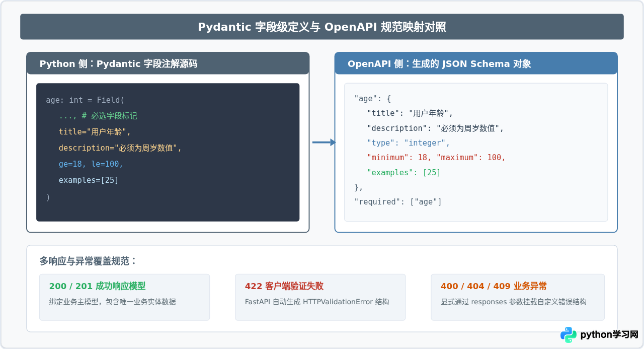This screenshot has width=644, height=349.
Task: Click the text '绑定业务主模型，包含唯一业务实体数据'
Action: pyautogui.click(x=113, y=302)
